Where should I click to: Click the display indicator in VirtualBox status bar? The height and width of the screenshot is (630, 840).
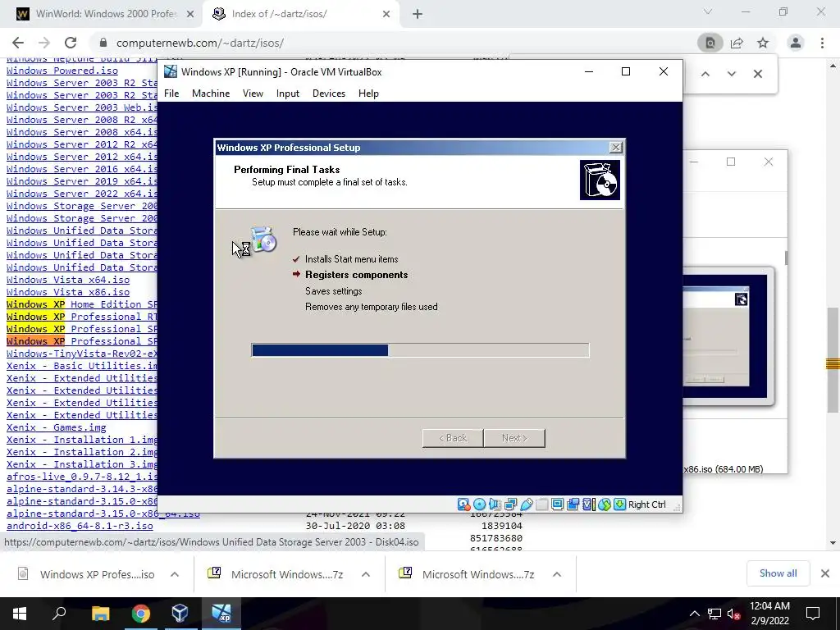click(x=557, y=504)
